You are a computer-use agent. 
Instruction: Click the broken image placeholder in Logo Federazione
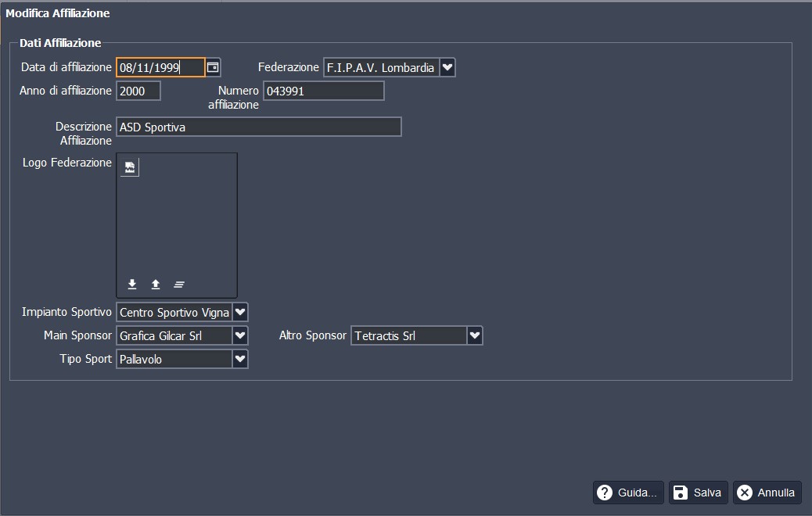point(130,167)
